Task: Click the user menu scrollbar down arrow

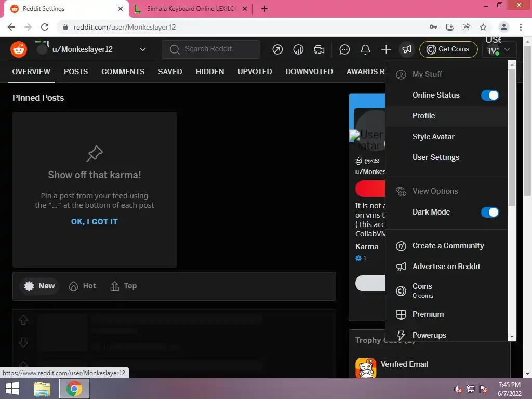Action: [512, 337]
